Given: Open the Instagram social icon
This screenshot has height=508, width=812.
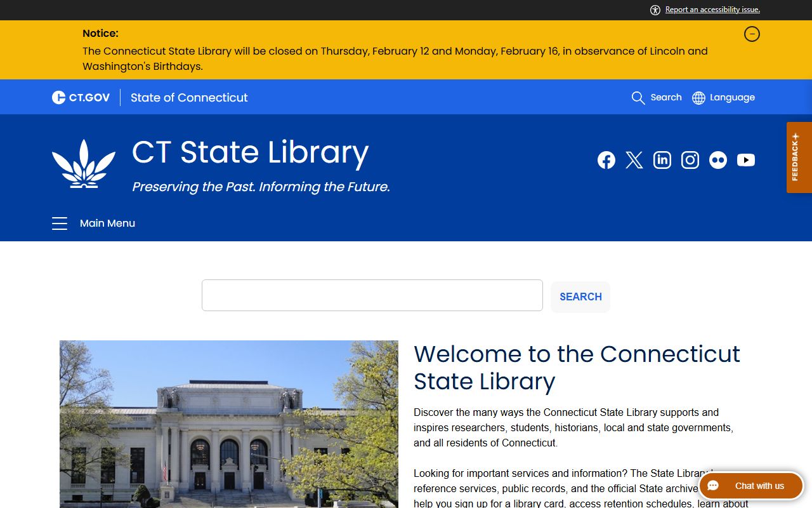Looking at the screenshot, I should tap(690, 160).
